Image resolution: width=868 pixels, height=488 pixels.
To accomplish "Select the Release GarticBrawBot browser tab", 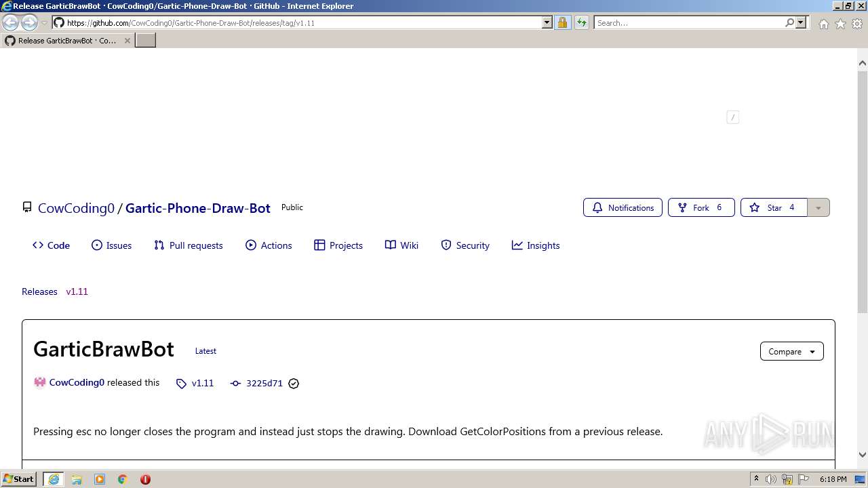I will click(x=67, y=41).
